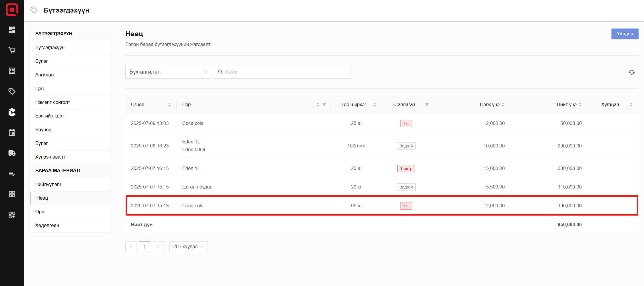
Task: Open the Бүх ангилал category dropdown
Action: point(168,72)
